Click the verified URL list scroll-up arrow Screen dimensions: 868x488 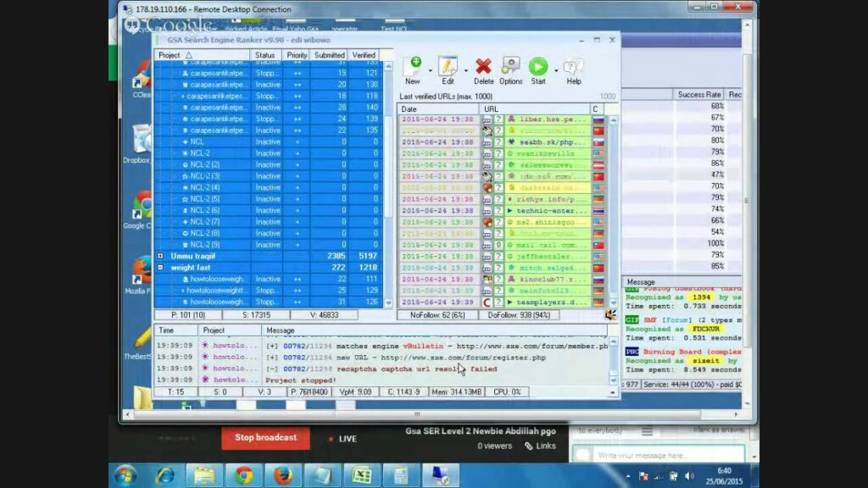(x=614, y=120)
